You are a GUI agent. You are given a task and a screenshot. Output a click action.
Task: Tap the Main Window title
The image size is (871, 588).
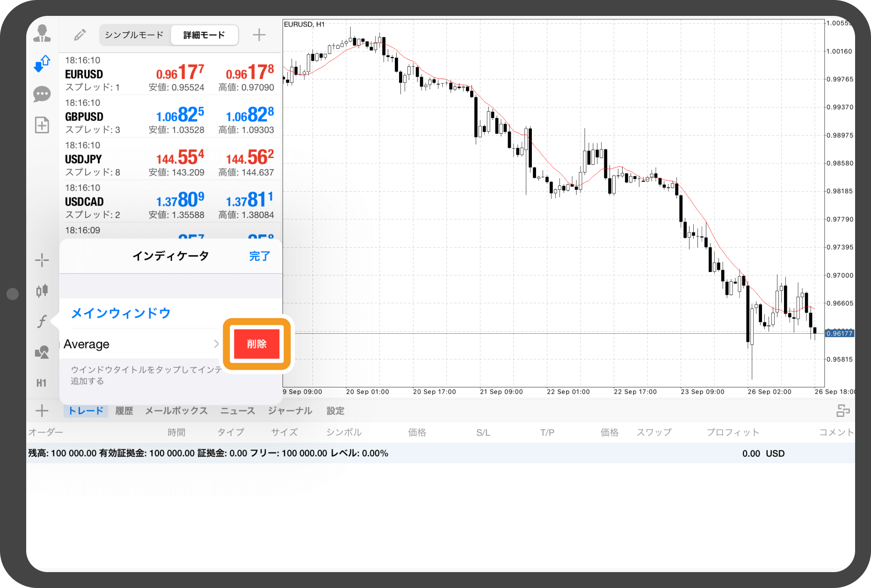point(121,313)
